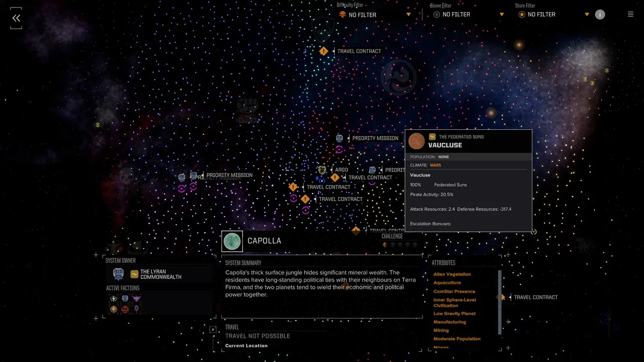Select the Mining attribute
This screenshot has width=644, height=362.
tap(441, 330)
